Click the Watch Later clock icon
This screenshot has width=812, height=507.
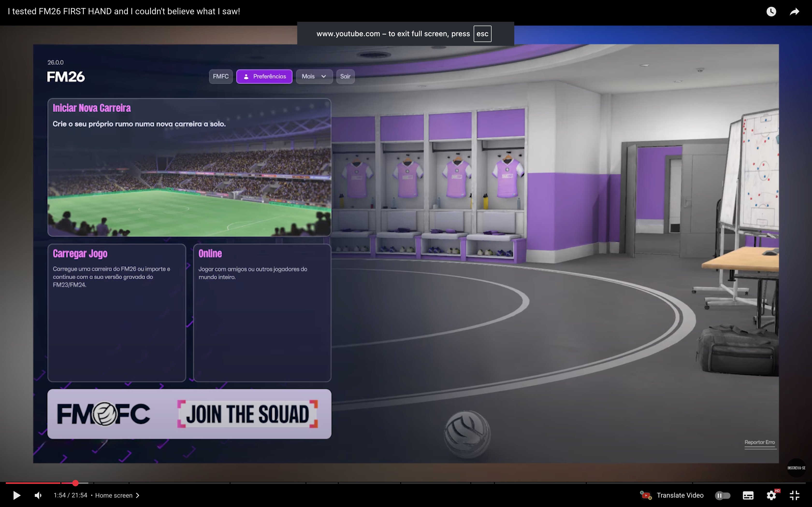tap(771, 12)
